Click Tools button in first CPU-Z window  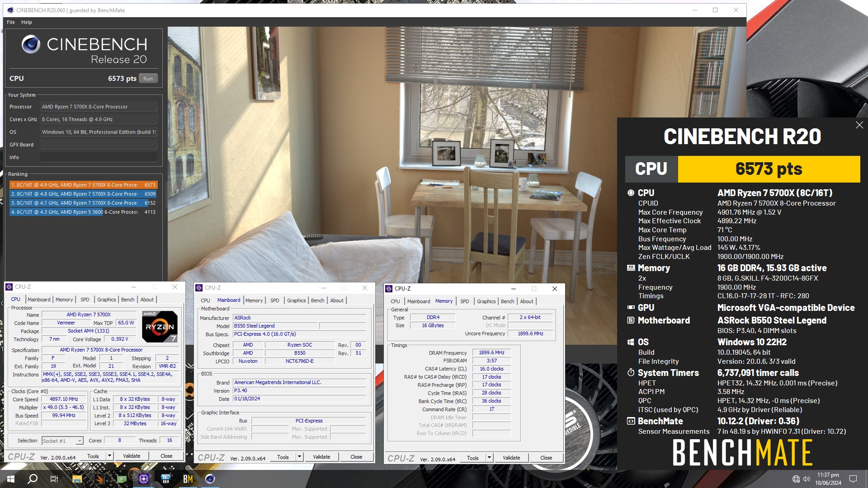(93, 456)
